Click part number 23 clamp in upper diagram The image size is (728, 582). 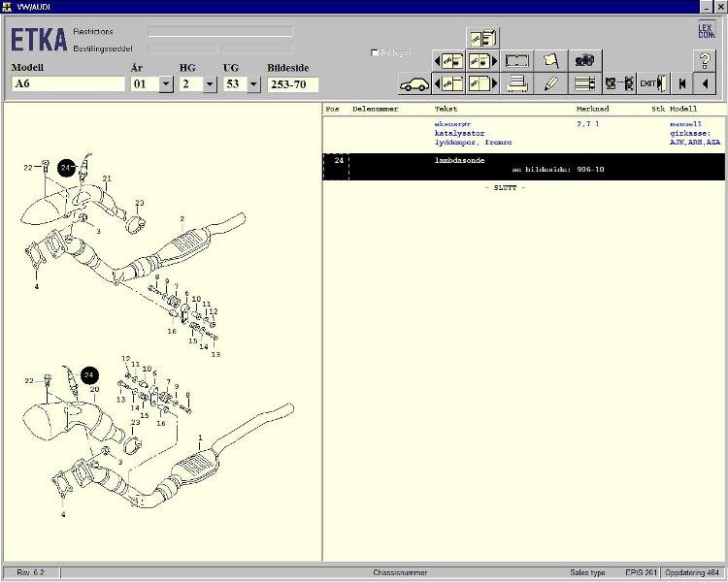137,226
